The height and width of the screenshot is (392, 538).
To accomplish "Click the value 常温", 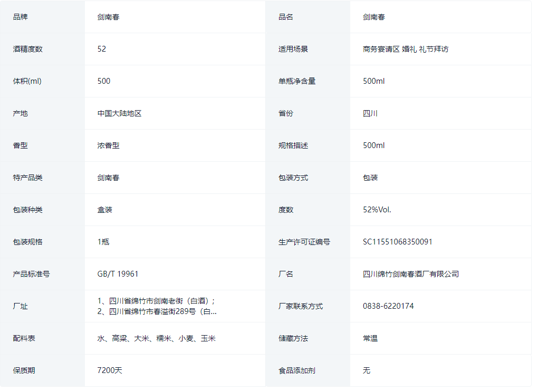I will pos(370,339).
